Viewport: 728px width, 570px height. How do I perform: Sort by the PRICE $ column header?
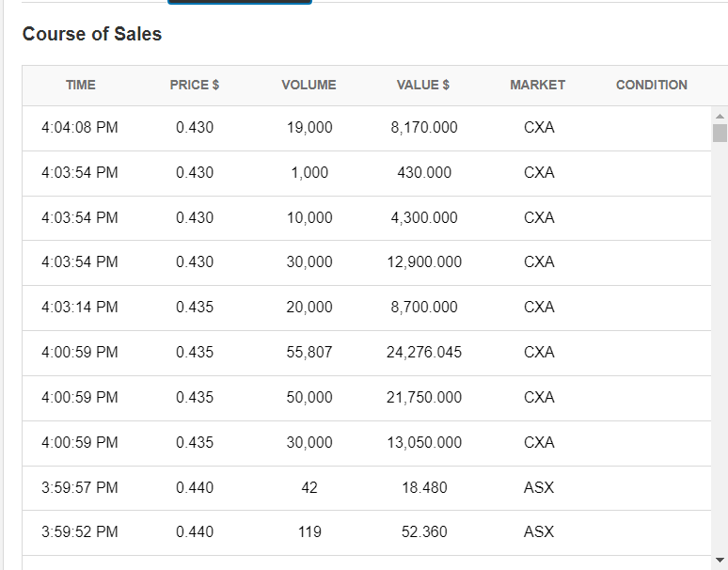(195, 85)
